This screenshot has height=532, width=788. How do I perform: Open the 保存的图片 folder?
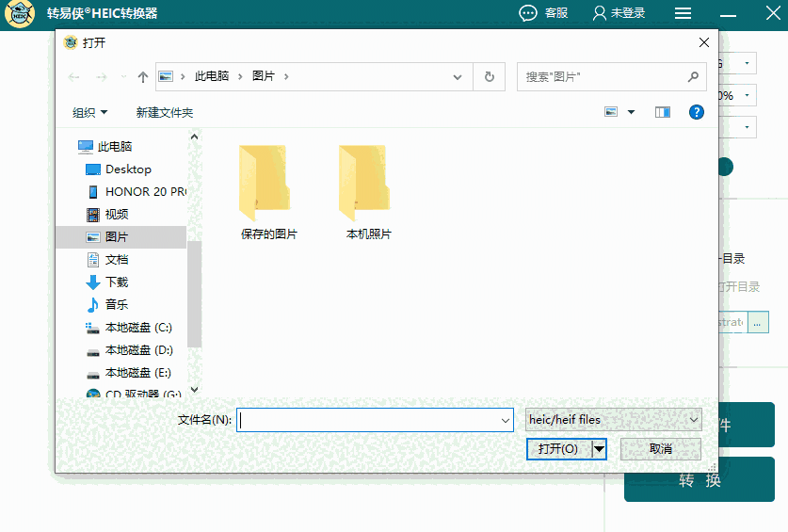(269, 192)
